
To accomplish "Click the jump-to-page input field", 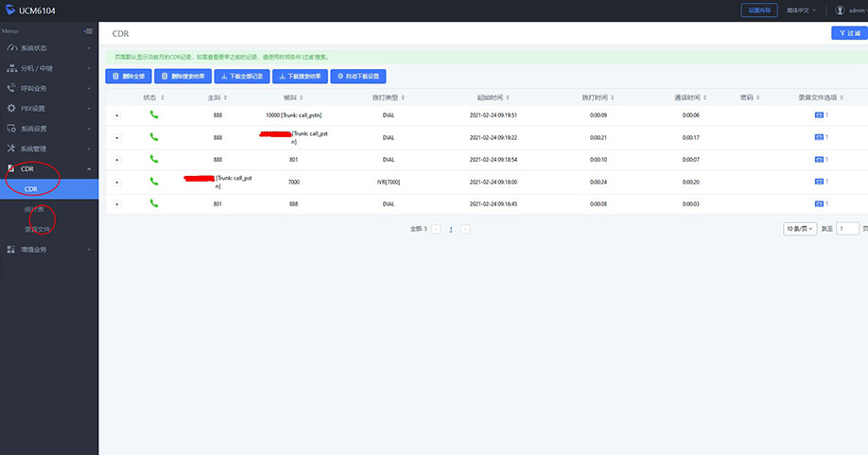I will click(x=847, y=229).
